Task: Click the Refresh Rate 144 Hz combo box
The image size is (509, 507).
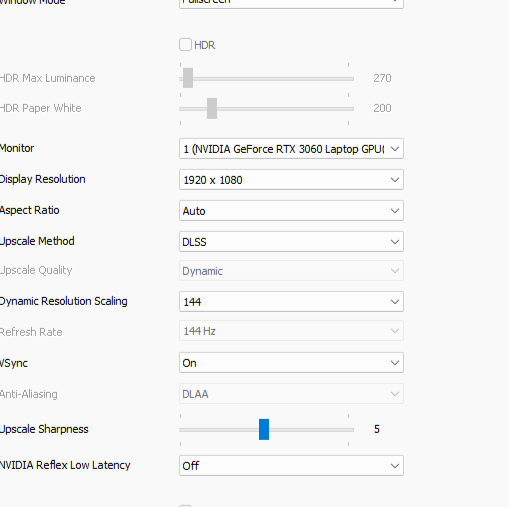Action: [291, 331]
